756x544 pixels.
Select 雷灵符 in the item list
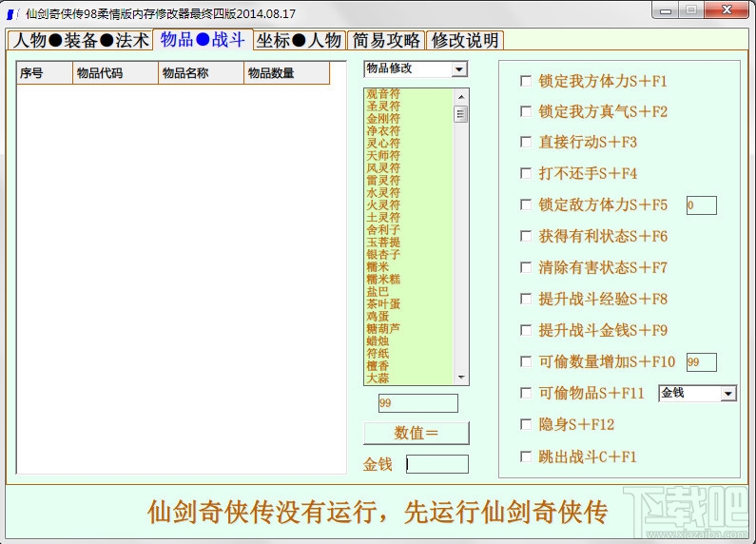[x=383, y=181]
